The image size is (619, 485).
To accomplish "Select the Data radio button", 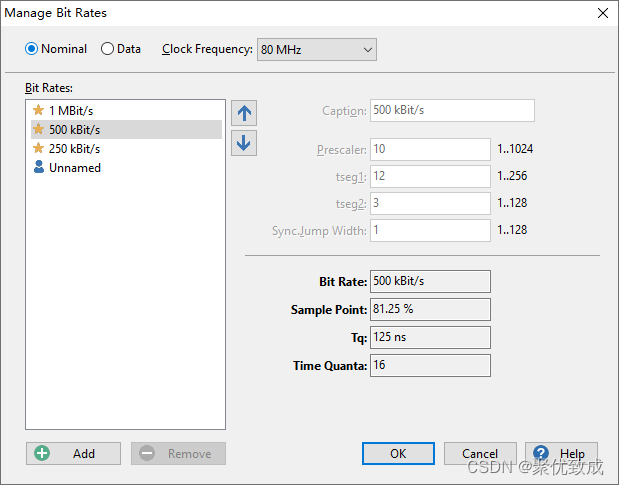I will click(x=107, y=49).
